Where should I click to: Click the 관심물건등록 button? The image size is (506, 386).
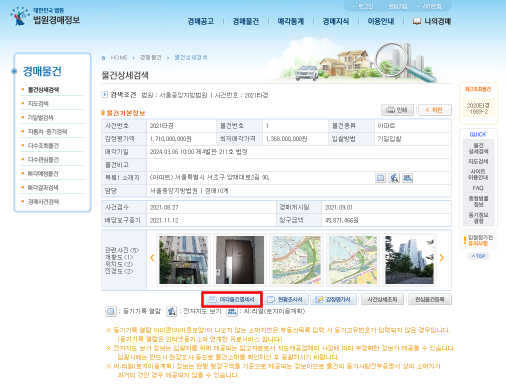[430, 299]
